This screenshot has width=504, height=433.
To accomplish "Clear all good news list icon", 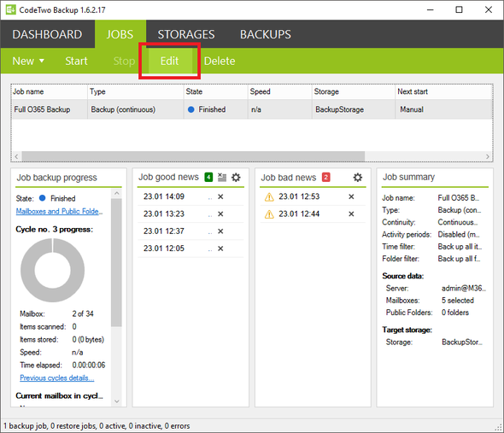I will (222, 177).
